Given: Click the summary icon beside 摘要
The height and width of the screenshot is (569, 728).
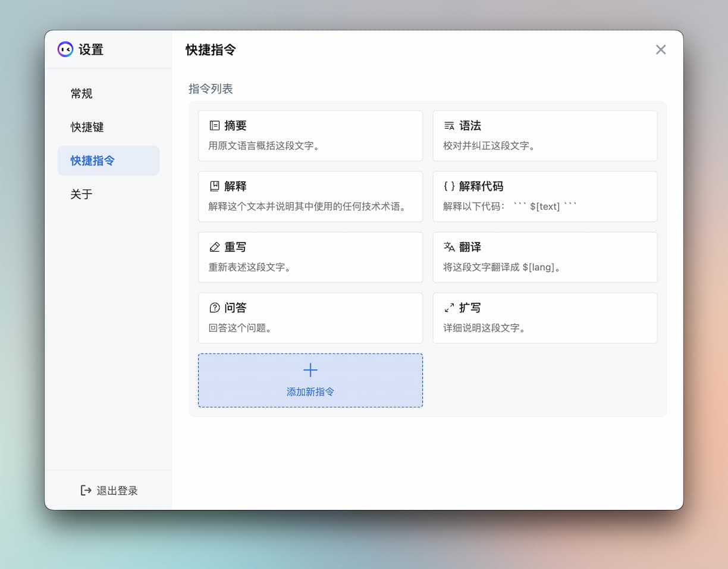Looking at the screenshot, I should [x=215, y=126].
